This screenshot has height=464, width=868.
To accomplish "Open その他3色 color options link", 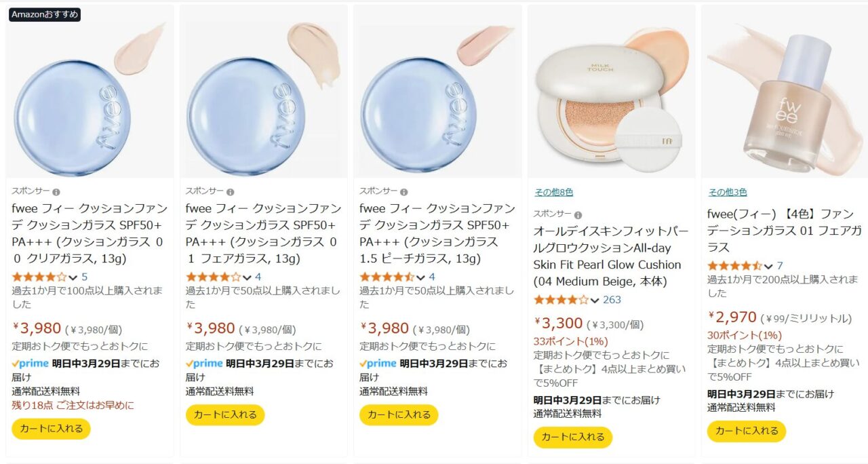I will (728, 193).
